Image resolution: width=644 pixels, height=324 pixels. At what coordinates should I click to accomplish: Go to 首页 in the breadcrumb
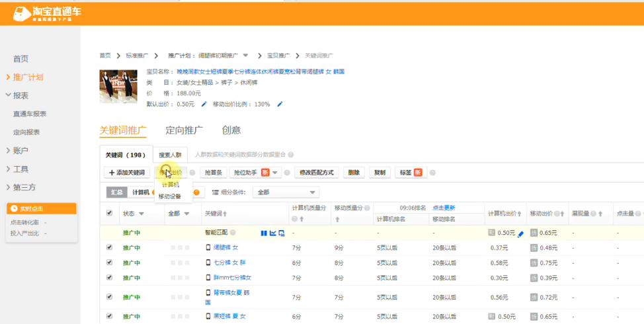(105, 56)
